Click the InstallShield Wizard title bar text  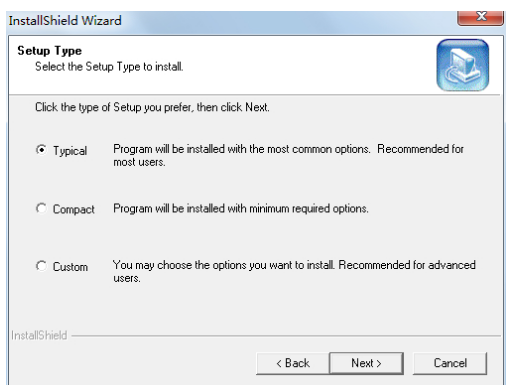click(65, 21)
